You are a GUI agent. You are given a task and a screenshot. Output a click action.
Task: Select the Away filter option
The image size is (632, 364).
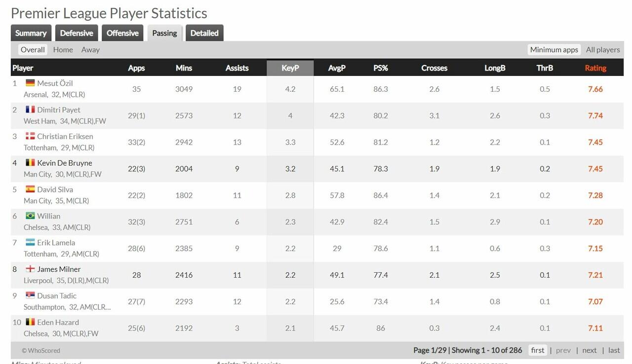coord(90,50)
